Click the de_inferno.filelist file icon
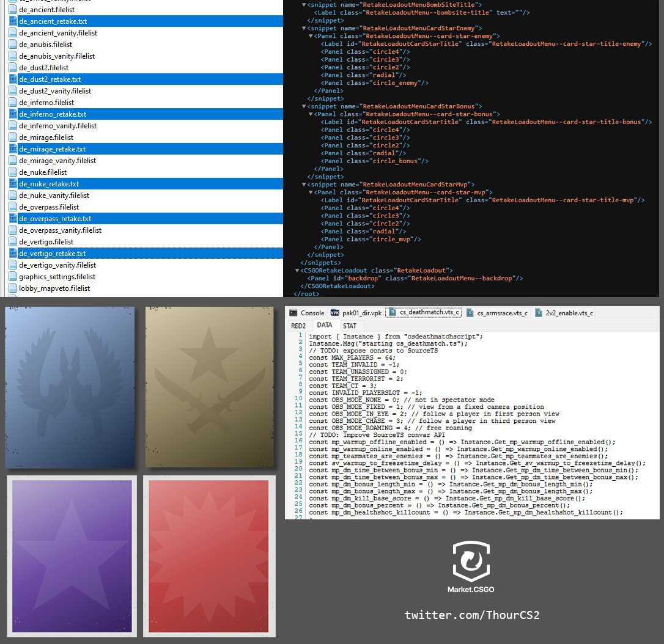The height and width of the screenshot is (644, 664). point(13,103)
